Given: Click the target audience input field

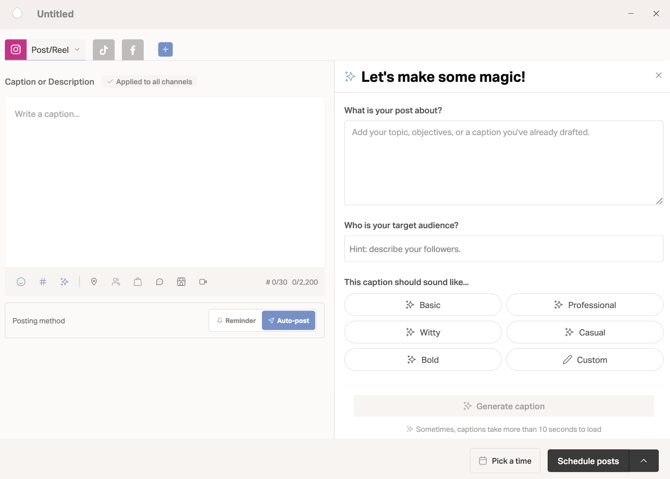Looking at the screenshot, I should pyautogui.click(x=504, y=249).
